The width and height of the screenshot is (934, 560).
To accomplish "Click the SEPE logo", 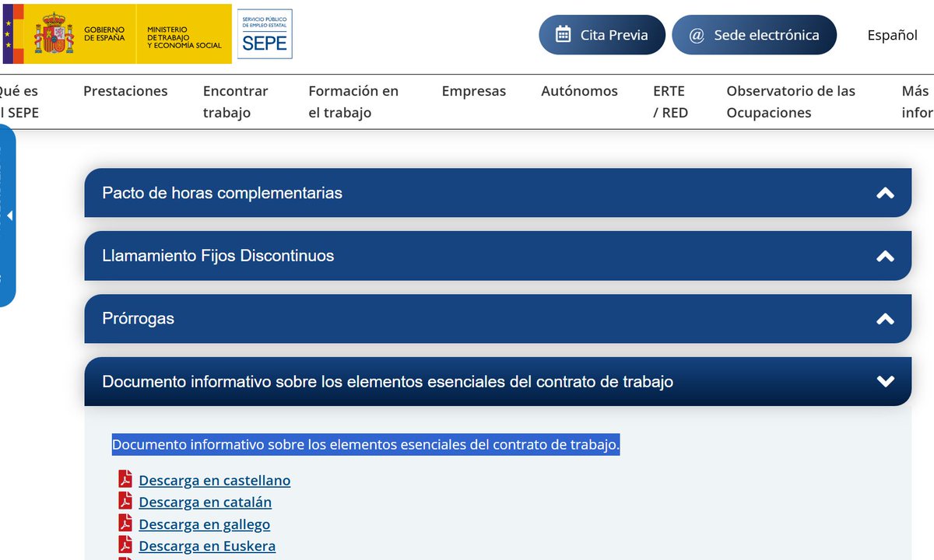I will (265, 34).
